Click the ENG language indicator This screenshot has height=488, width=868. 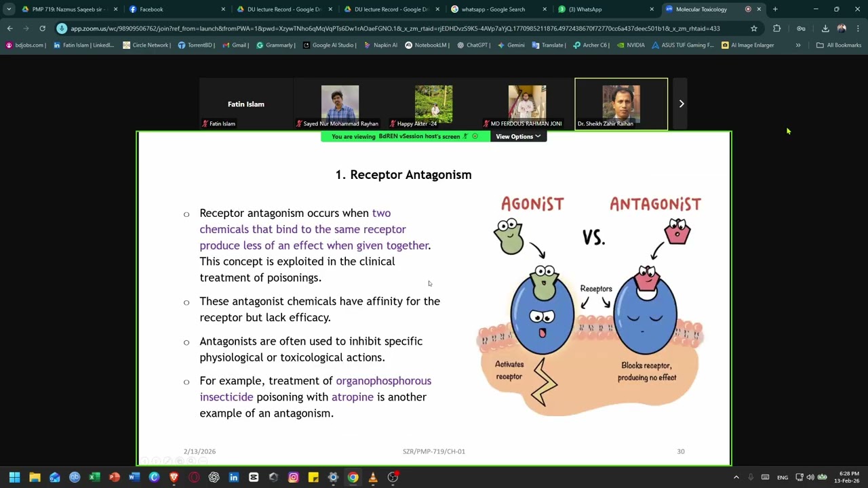tap(783, 477)
